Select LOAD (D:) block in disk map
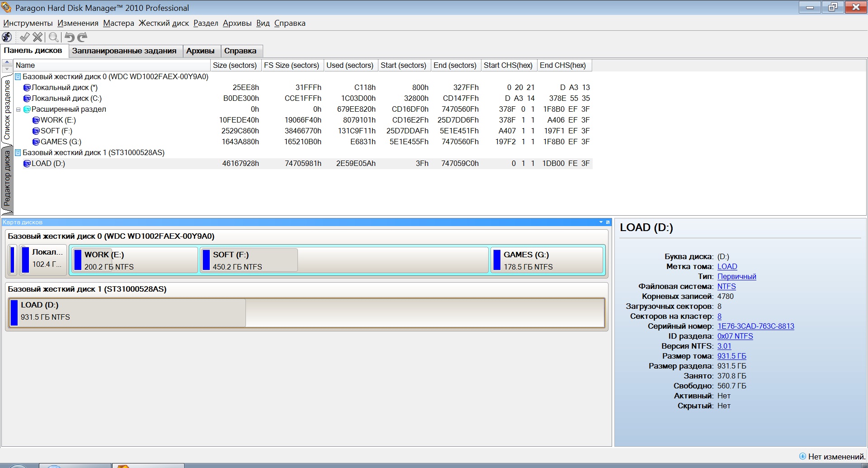The width and height of the screenshot is (868, 468). click(x=307, y=312)
